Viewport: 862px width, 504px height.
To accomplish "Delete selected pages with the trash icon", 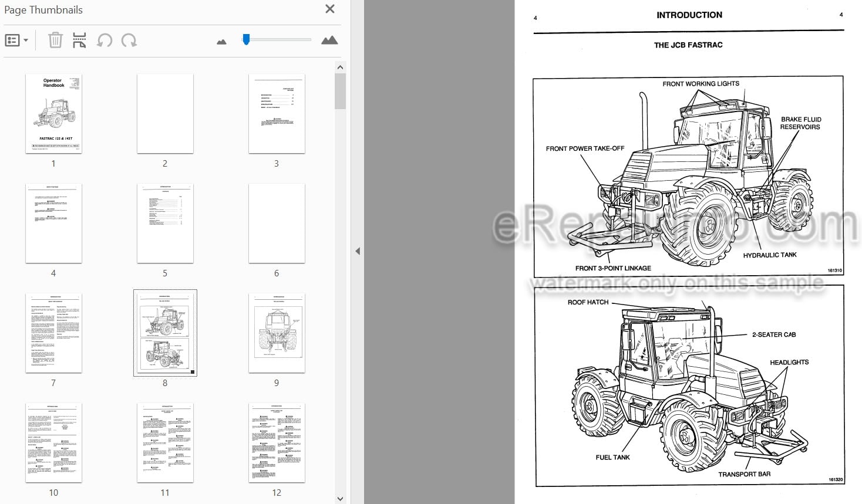I will [55, 40].
